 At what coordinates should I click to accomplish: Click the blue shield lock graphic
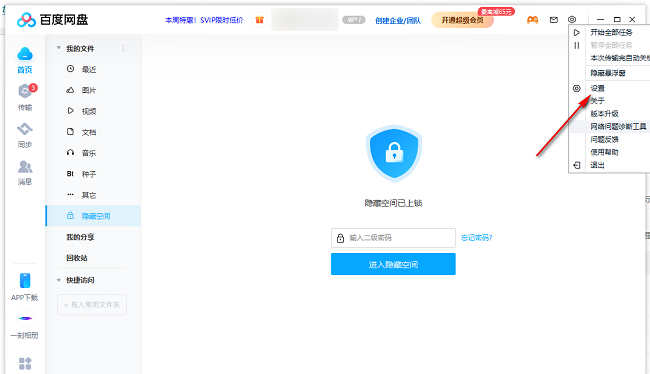394,153
